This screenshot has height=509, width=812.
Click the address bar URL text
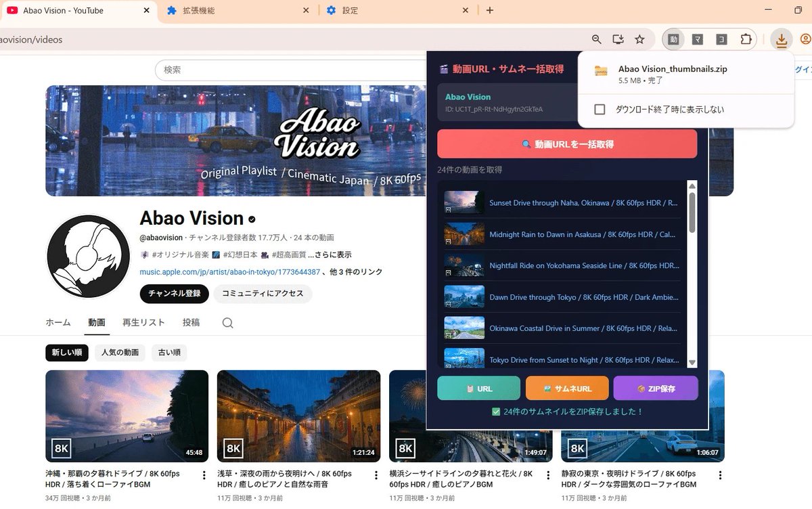click(x=31, y=40)
